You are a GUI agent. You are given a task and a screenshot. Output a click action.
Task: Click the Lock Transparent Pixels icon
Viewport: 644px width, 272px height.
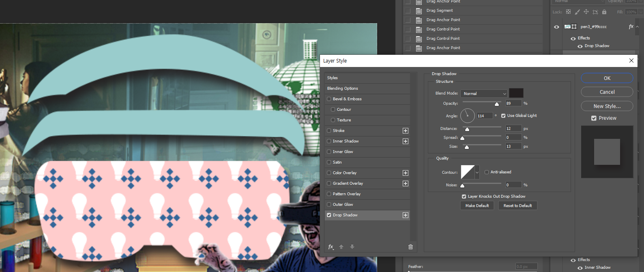[x=568, y=12]
